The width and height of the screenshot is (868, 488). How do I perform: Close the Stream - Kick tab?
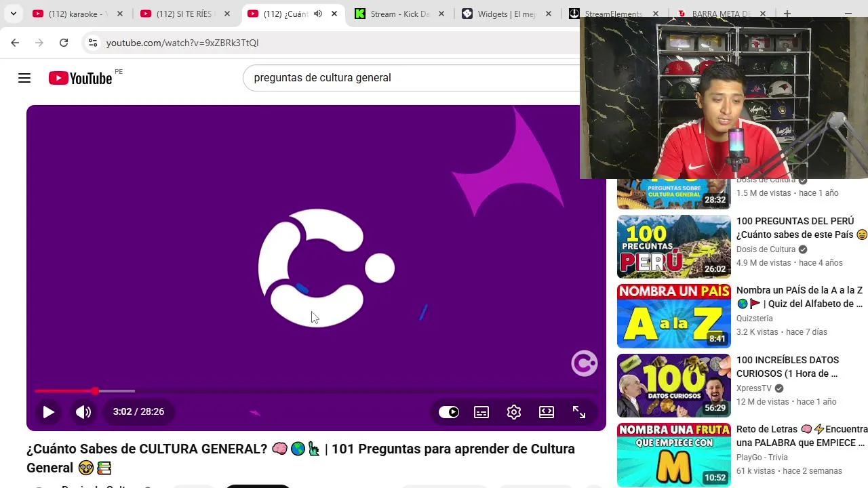pyautogui.click(x=441, y=14)
